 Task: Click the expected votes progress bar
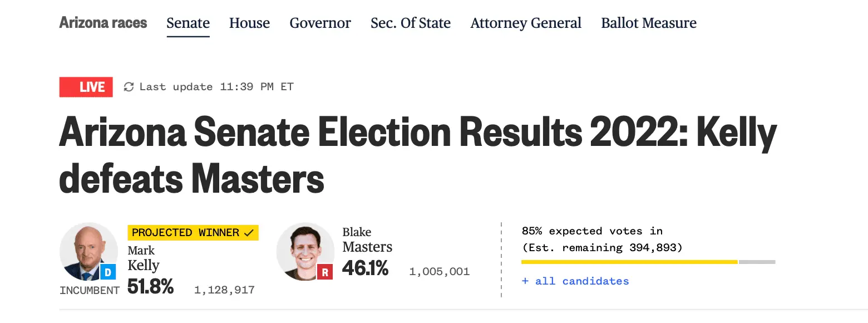(648, 262)
